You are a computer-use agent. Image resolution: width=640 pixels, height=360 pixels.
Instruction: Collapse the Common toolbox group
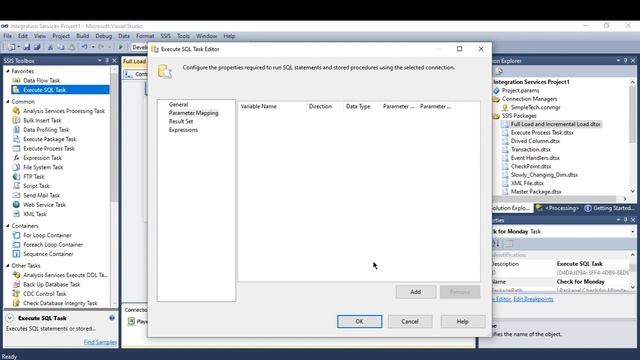click(8, 102)
